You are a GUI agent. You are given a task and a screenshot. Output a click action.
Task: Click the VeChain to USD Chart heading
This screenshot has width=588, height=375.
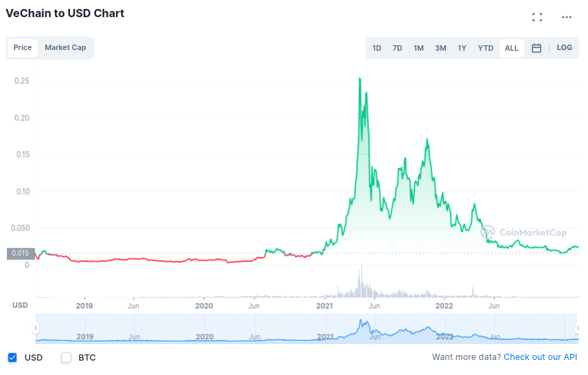(65, 13)
